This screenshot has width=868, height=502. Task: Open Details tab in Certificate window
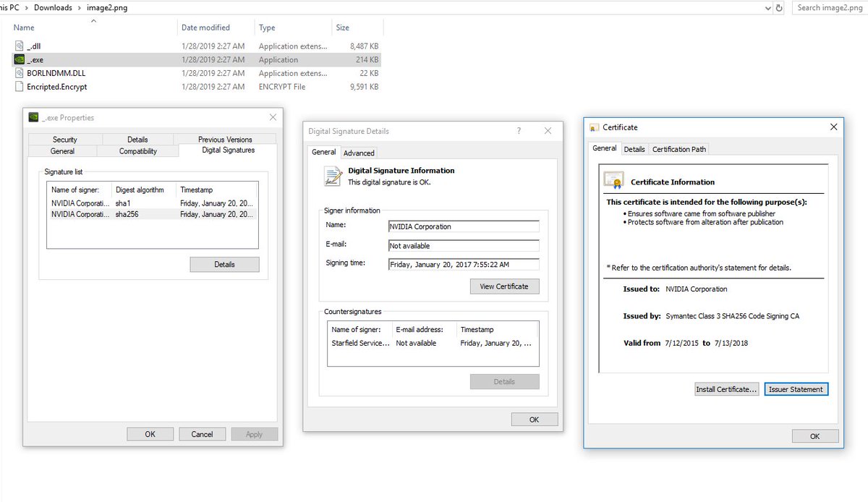click(x=634, y=149)
